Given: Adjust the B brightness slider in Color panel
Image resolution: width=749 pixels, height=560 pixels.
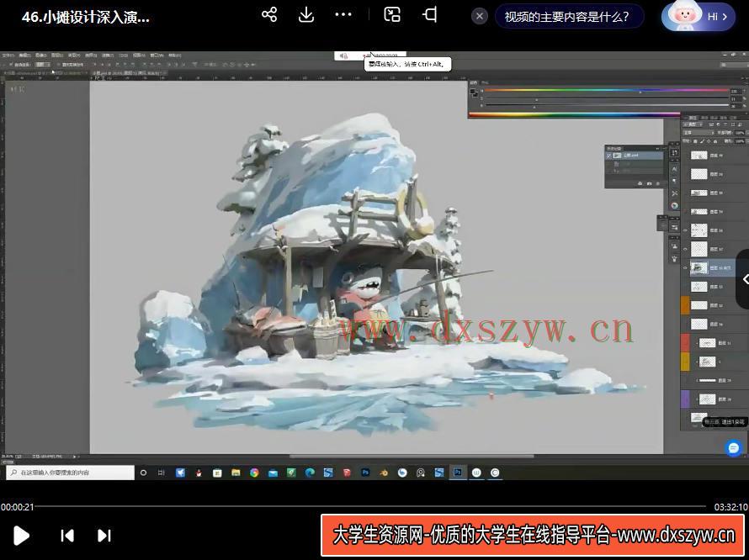Looking at the screenshot, I should (x=607, y=106).
